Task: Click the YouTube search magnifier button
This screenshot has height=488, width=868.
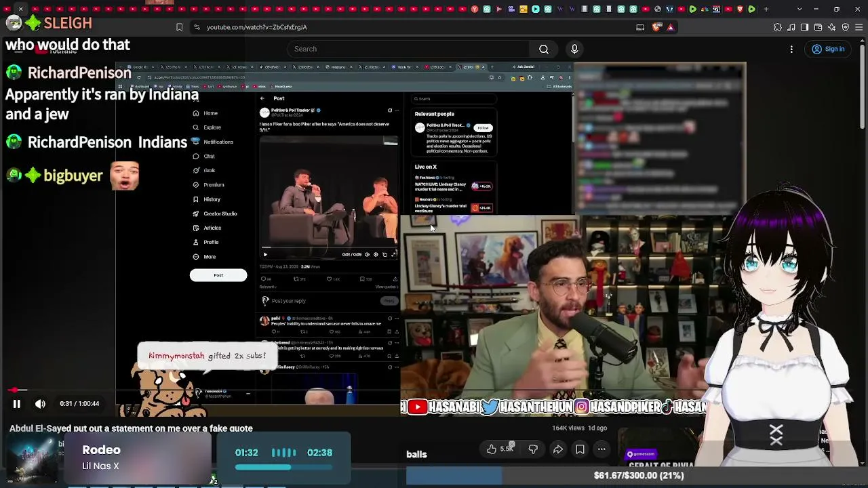Action: (x=544, y=49)
